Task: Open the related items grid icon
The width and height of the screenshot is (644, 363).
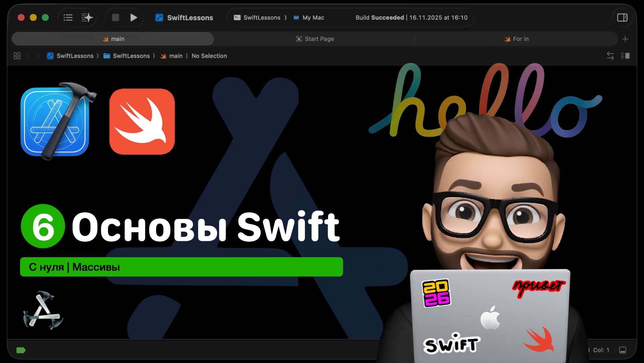Action: pyautogui.click(x=17, y=56)
